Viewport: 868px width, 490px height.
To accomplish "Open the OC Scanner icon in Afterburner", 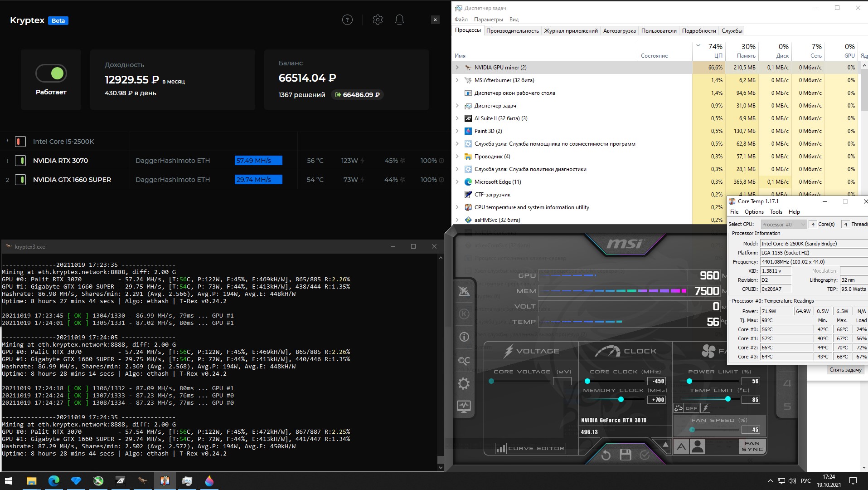I will point(464,361).
